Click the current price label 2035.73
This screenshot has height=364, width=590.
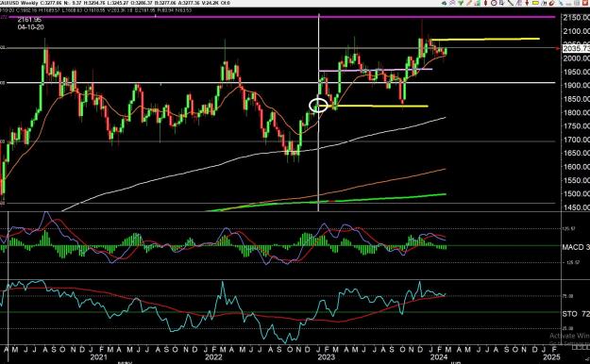tap(576, 48)
